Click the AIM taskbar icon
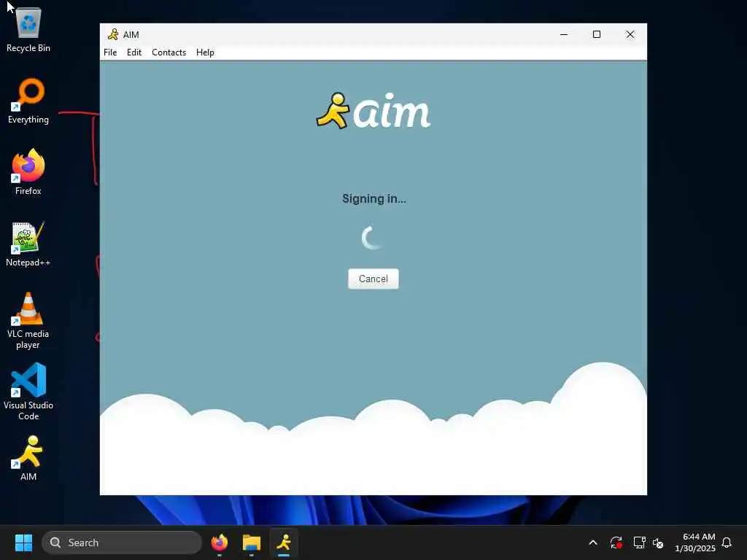 pyautogui.click(x=284, y=542)
